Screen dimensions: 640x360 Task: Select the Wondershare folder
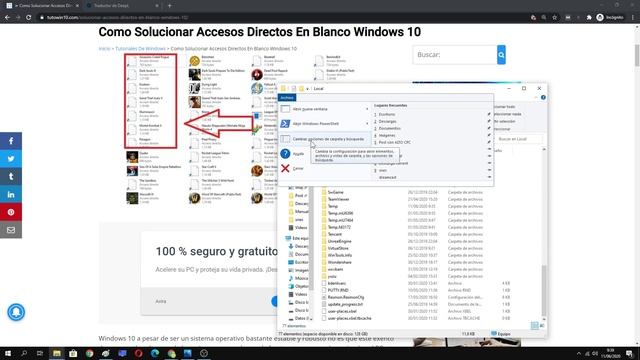pos(339,262)
